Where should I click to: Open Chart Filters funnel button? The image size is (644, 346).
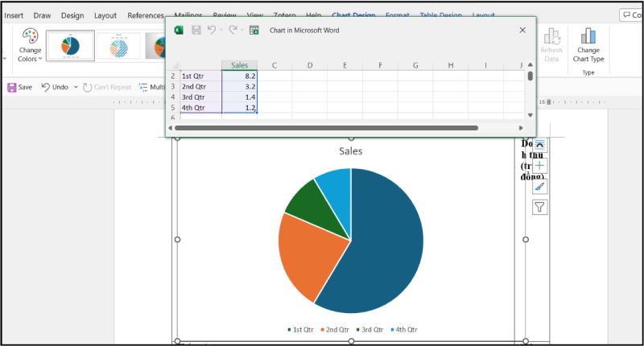[x=539, y=207]
